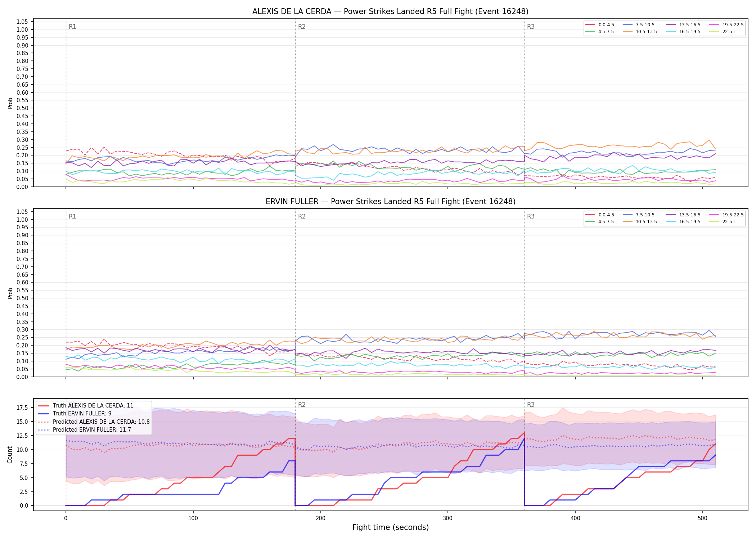Image resolution: width=756 pixels, height=540 pixels.
Task: Select the 22.5+ legend label in Alexis chart
Action: (729, 32)
